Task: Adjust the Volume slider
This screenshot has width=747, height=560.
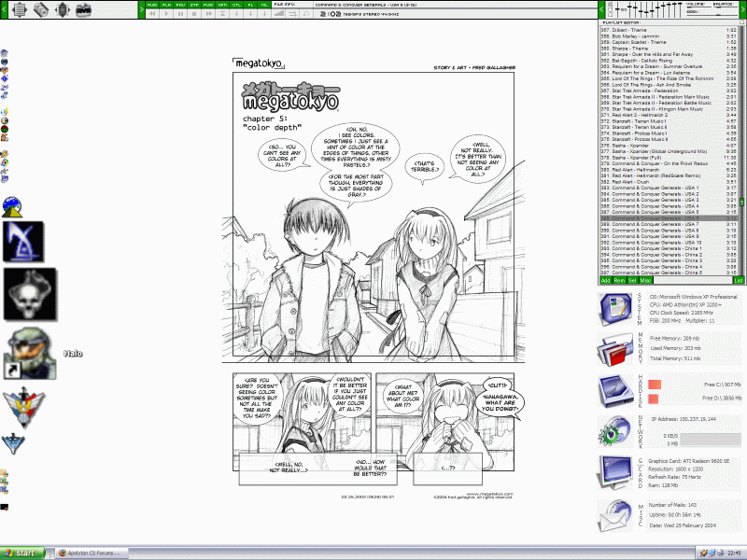Action: [697, 8]
